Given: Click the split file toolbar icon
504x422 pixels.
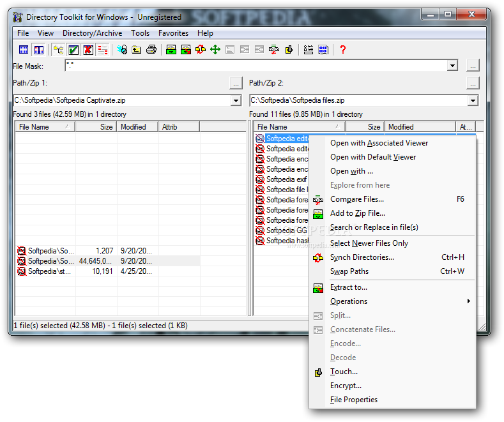Looking at the screenshot, I should pos(259,49).
